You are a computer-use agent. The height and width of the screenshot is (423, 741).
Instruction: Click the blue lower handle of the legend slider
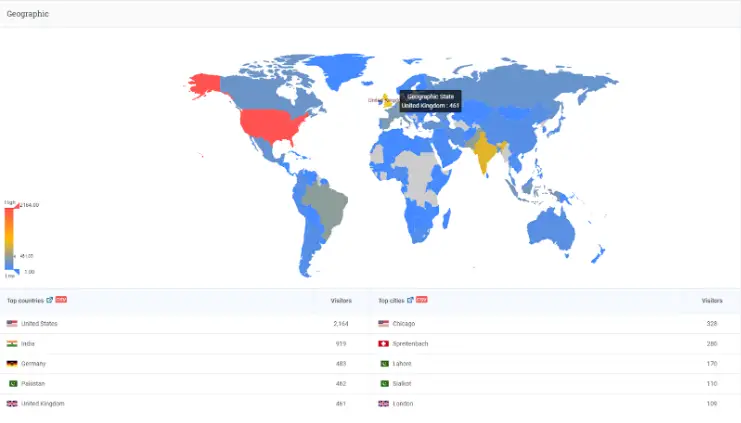point(17,272)
